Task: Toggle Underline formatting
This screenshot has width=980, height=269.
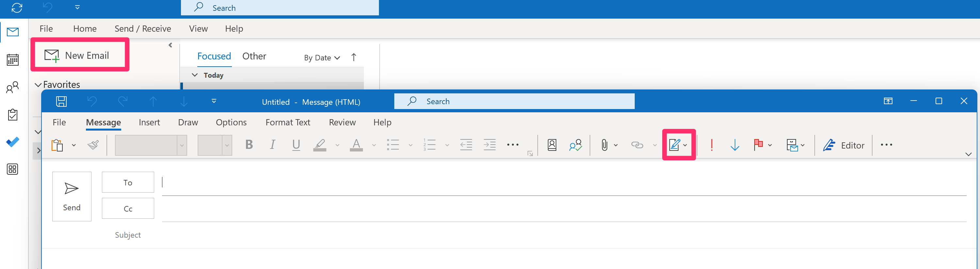Action: point(296,145)
